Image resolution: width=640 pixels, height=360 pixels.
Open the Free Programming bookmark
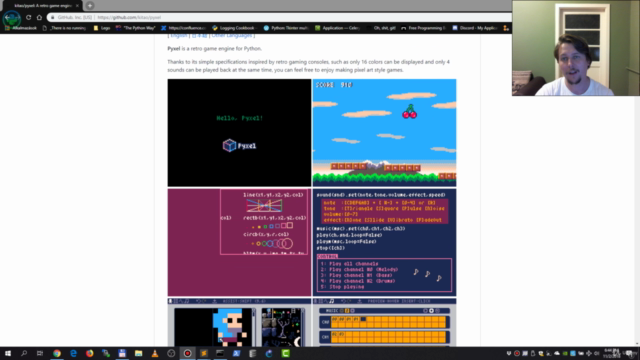(x=423, y=28)
